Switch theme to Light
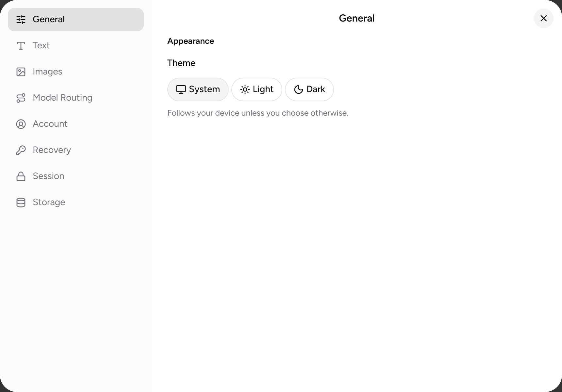Screen dimensions: 562x392 (x=256, y=90)
